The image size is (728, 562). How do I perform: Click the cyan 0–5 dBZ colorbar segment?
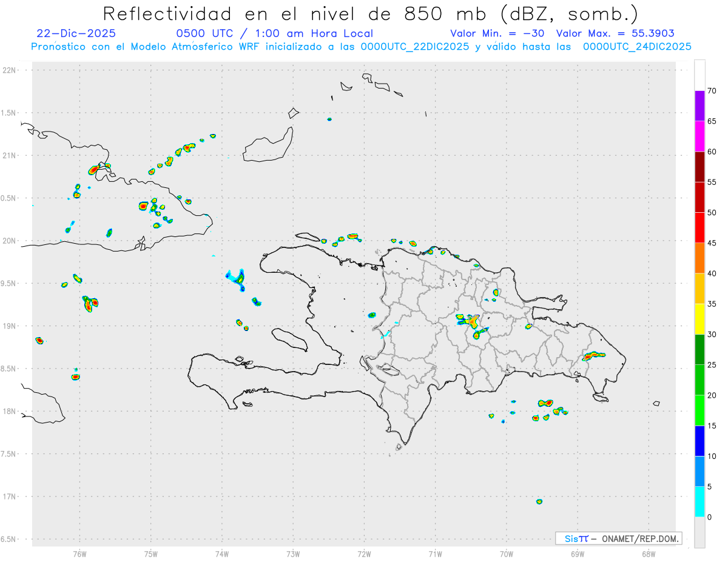click(699, 502)
